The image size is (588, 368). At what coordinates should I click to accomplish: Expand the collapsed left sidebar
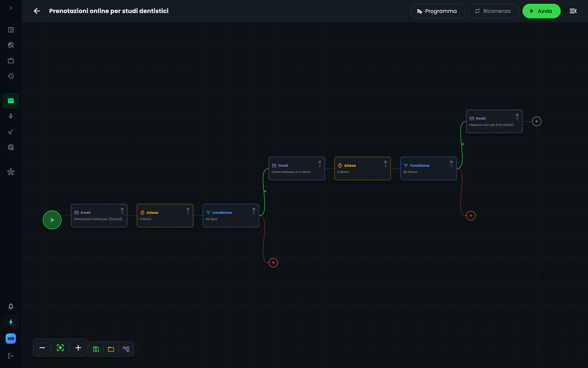click(x=11, y=8)
